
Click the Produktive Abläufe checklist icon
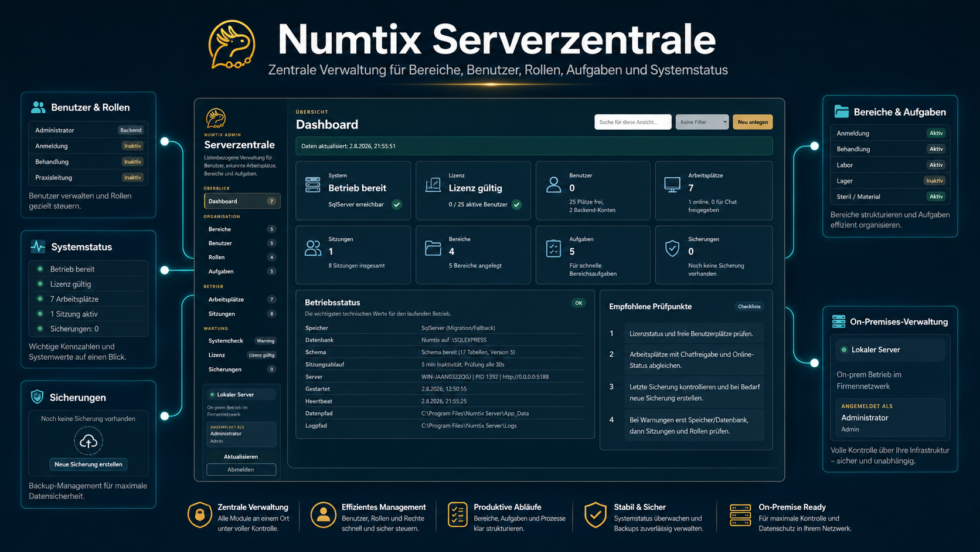point(457,515)
